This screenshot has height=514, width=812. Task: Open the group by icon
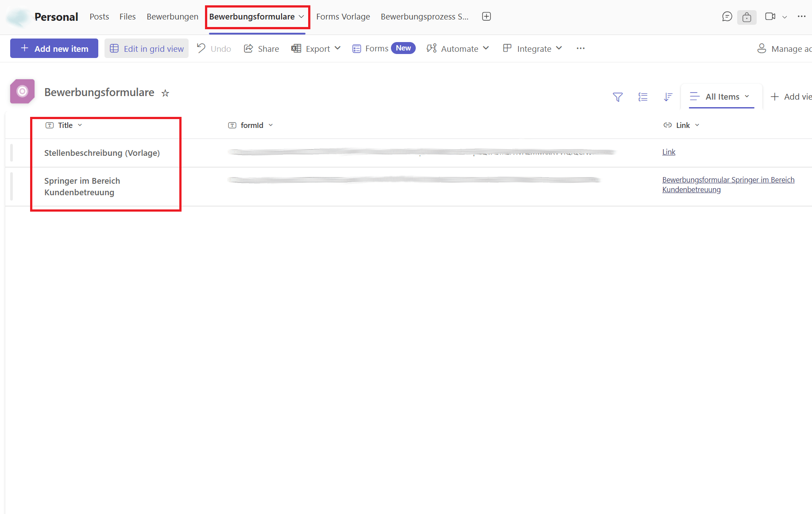tap(643, 97)
